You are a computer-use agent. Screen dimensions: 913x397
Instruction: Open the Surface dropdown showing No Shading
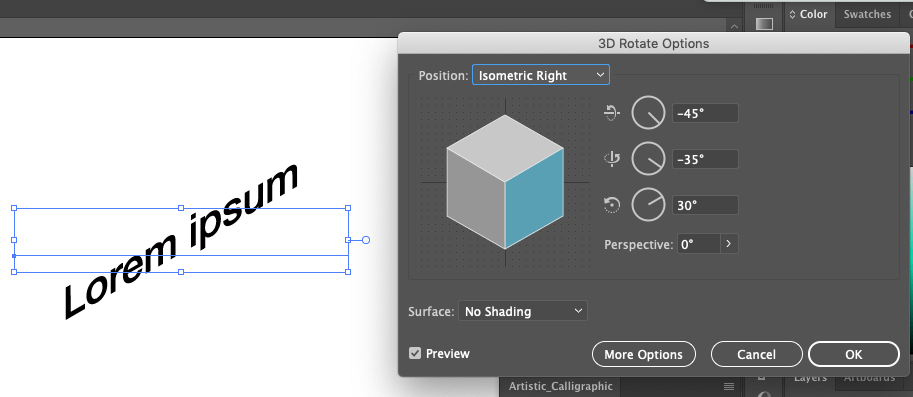523,311
